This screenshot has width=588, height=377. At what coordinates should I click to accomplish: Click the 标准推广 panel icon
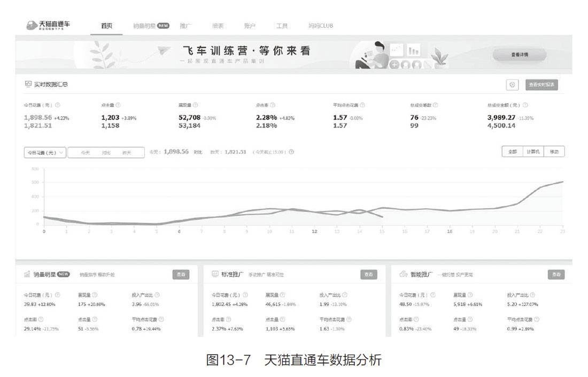(215, 274)
